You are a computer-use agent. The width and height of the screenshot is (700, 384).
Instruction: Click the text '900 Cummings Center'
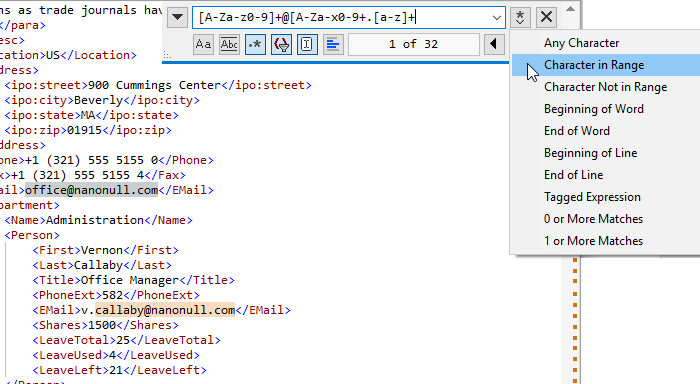(154, 85)
